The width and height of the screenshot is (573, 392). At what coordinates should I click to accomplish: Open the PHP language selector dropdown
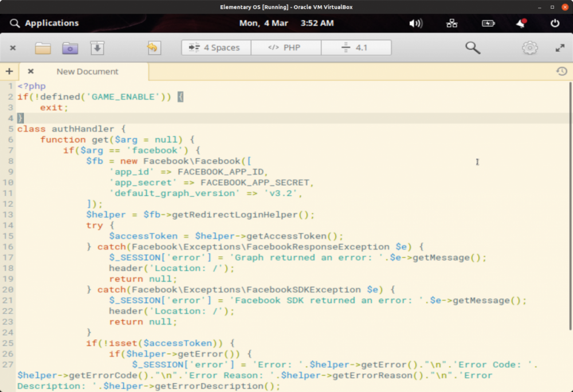[x=286, y=48]
